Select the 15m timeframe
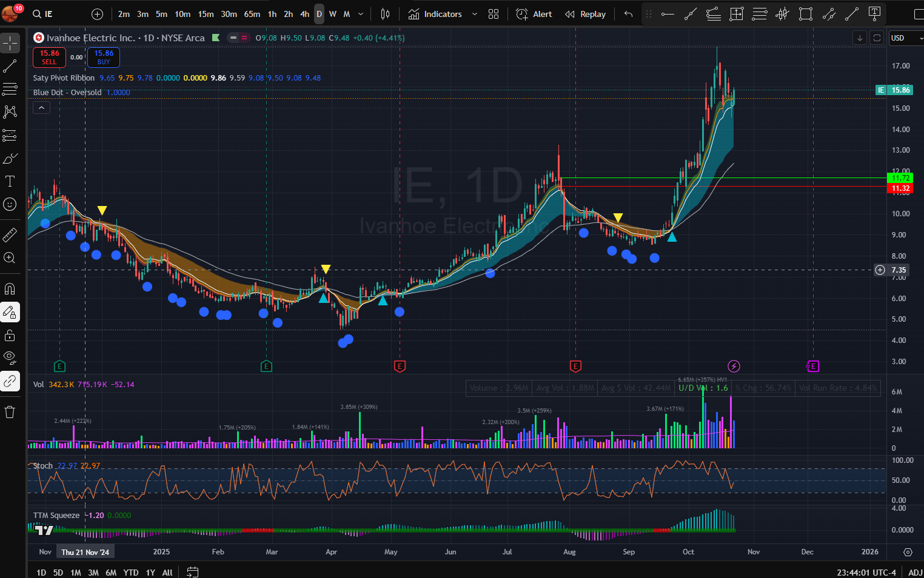 click(206, 14)
